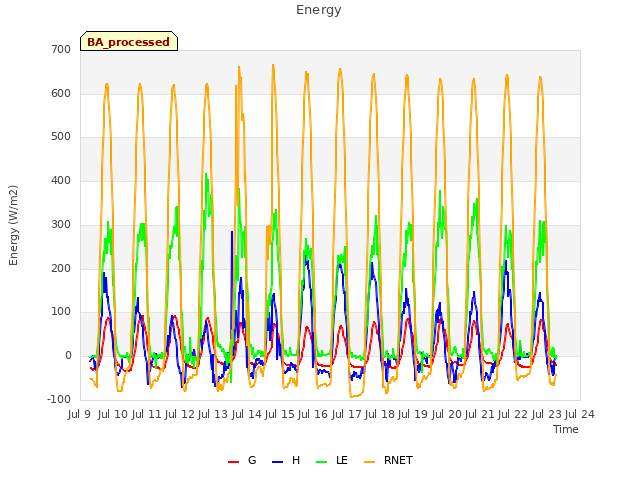Click the green LE legend swatch

click(322, 462)
